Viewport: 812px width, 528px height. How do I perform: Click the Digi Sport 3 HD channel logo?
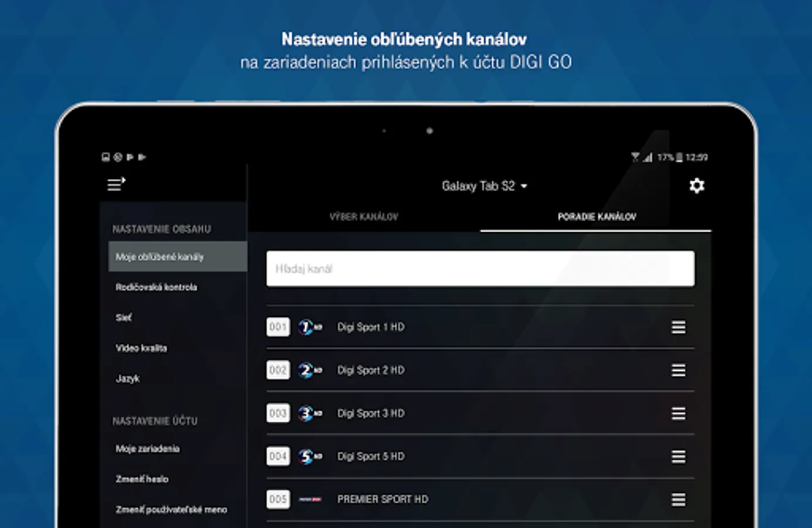tap(310, 414)
